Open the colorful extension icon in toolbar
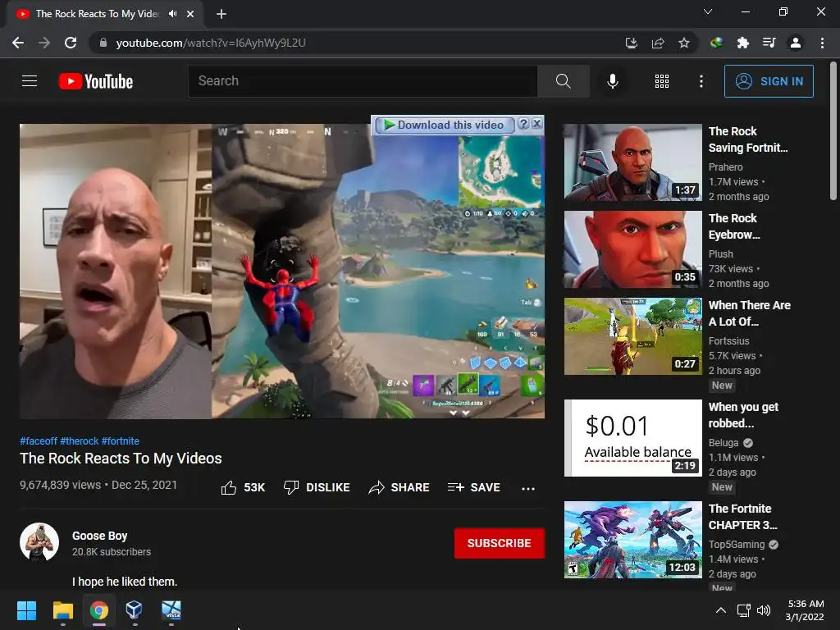Viewport: 840px width, 630px height. [x=716, y=43]
